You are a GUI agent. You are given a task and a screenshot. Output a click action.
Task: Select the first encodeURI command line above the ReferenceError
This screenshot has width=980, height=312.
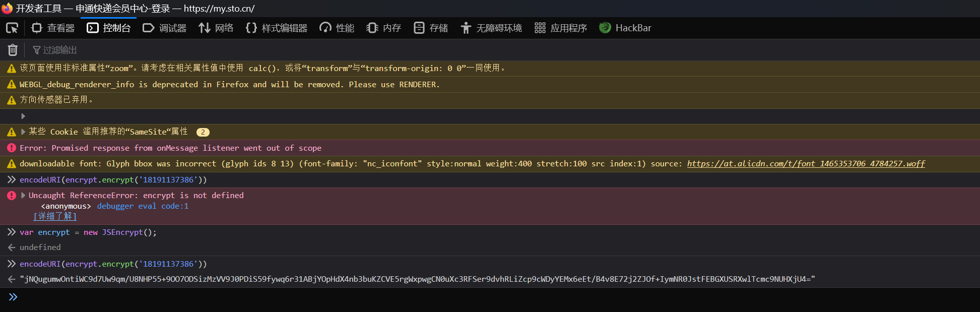(113, 180)
